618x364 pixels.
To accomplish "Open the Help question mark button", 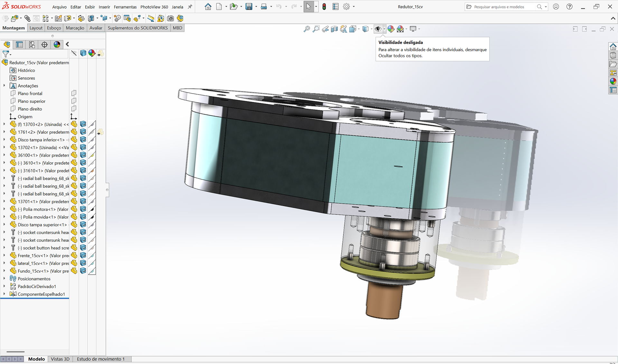I will point(569,7).
